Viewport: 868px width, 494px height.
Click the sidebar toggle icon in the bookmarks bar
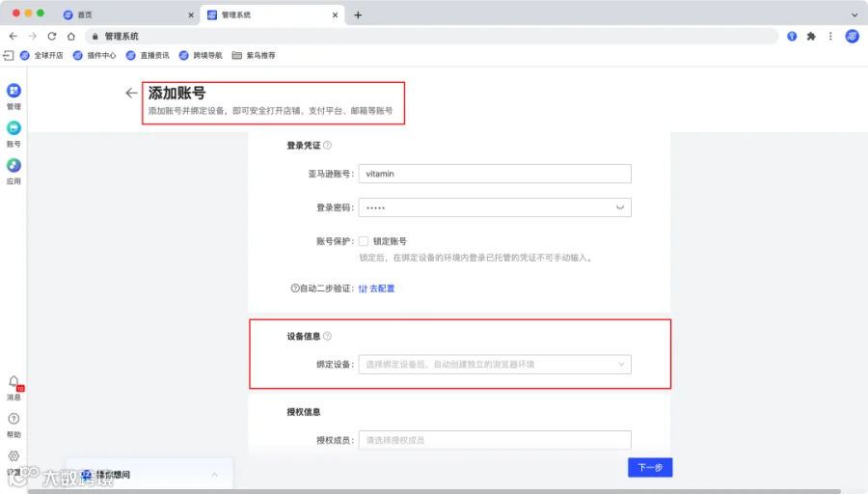[x=9, y=55]
